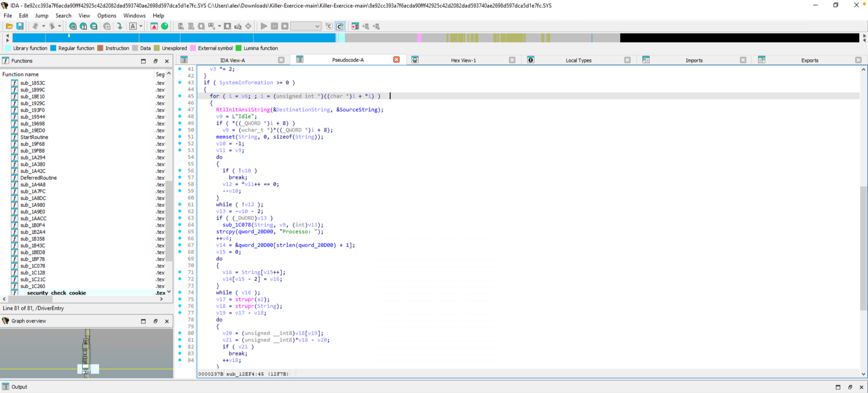The height and width of the screenshot is (393, 868).
Task: Click the rightmost toolbar trace icon
Action: point(376,26)
